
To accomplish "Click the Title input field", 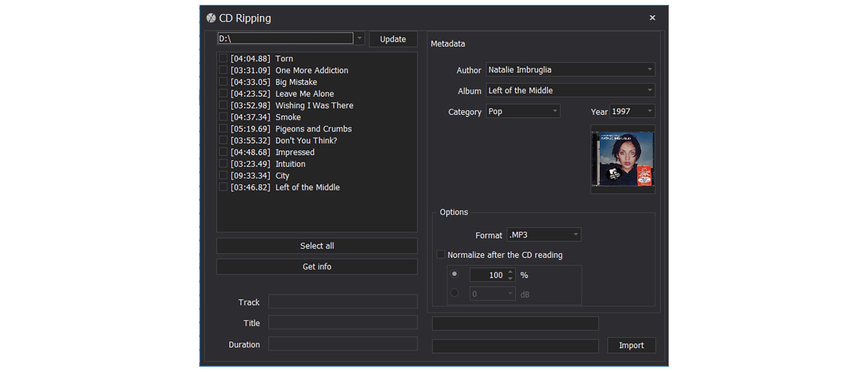I will click(342, 323).
